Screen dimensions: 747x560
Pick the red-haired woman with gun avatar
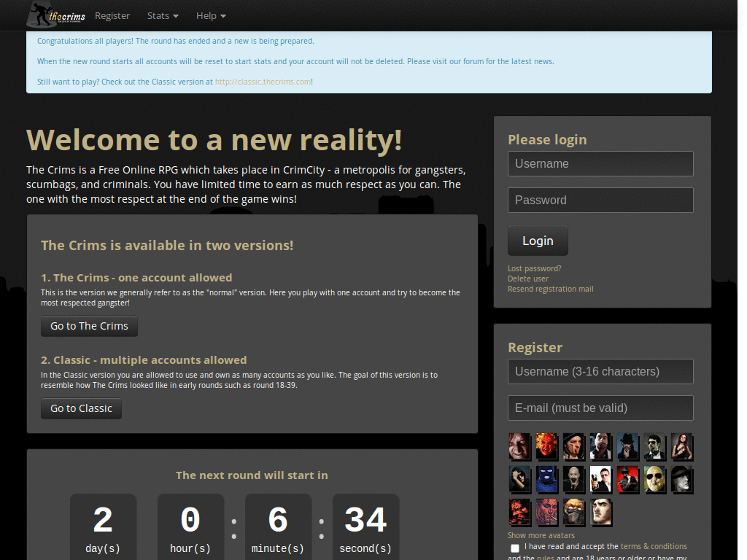point(682,446)
